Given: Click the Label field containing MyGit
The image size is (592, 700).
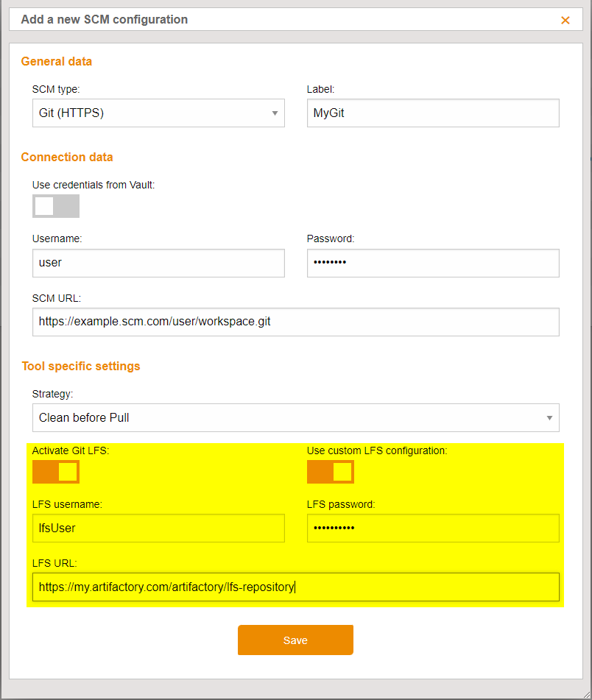Looking at the screenshot, I should (433, 113).
